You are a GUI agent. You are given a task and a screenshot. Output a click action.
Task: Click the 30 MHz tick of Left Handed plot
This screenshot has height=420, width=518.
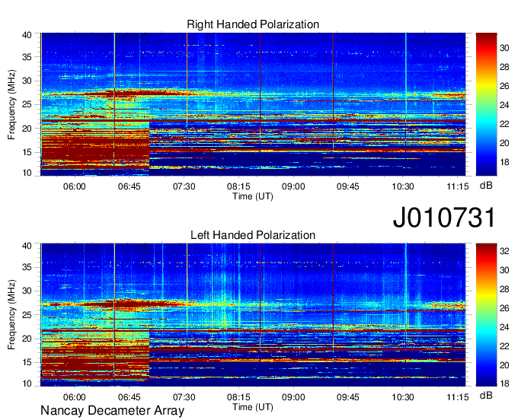point(27,291)
